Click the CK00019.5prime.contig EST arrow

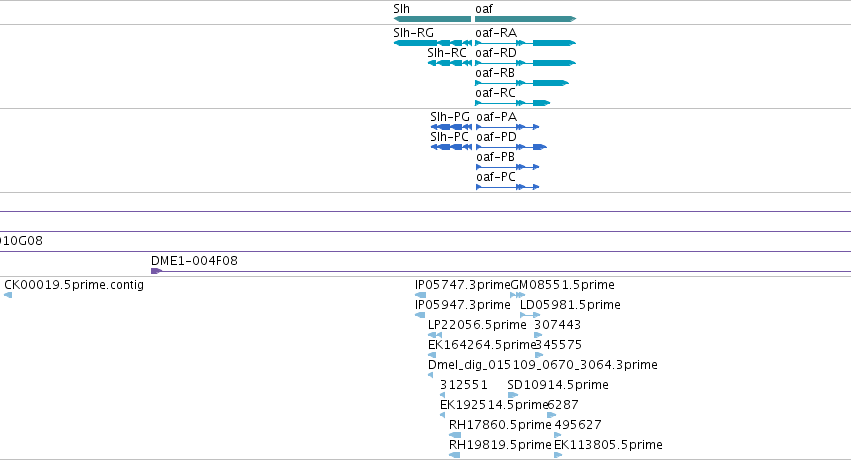pos(8,295)
